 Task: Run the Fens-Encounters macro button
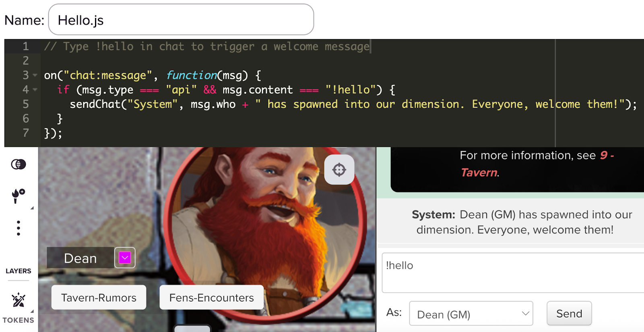[211, 297]
